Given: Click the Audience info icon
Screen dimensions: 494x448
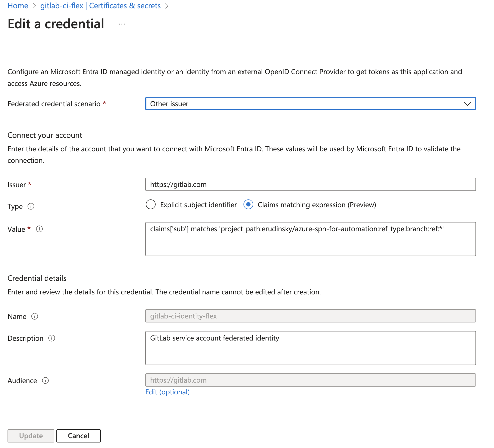Looking at the screenshot, I should [45, 381].
